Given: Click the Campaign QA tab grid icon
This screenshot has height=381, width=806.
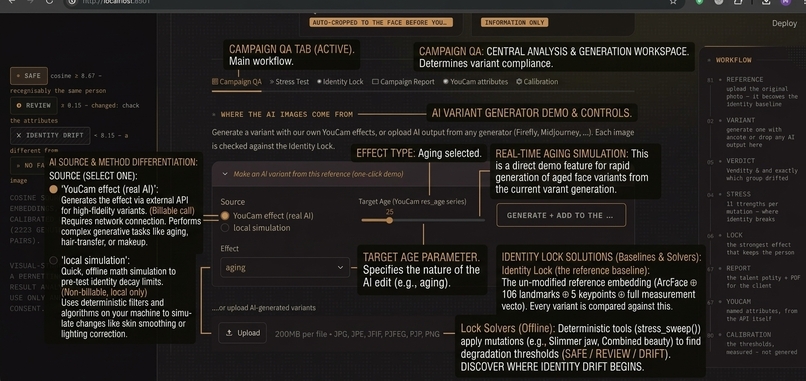Looking at the screenshot, I should tap(215, 82).
